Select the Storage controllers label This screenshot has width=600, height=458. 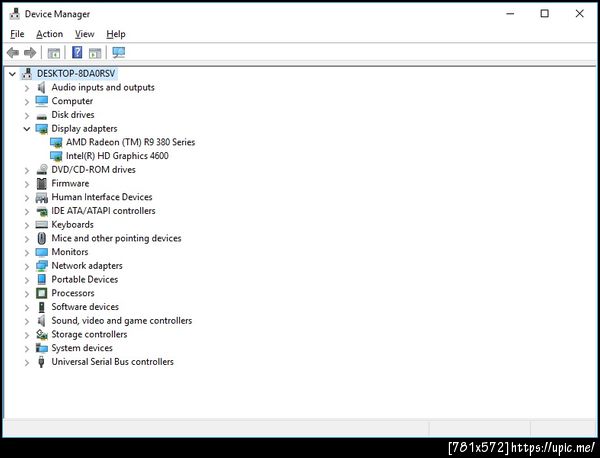coord(89,334)
